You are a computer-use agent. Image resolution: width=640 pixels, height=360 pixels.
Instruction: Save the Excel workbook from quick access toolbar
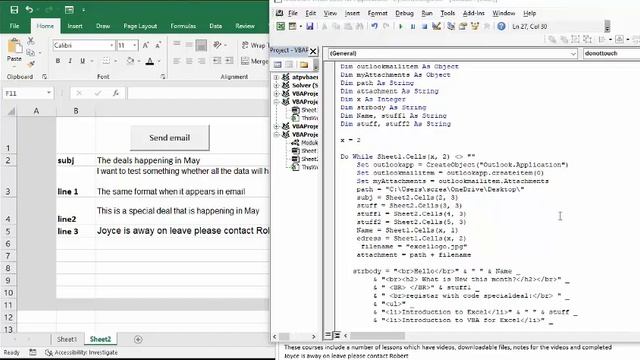[x=14, y=9]
